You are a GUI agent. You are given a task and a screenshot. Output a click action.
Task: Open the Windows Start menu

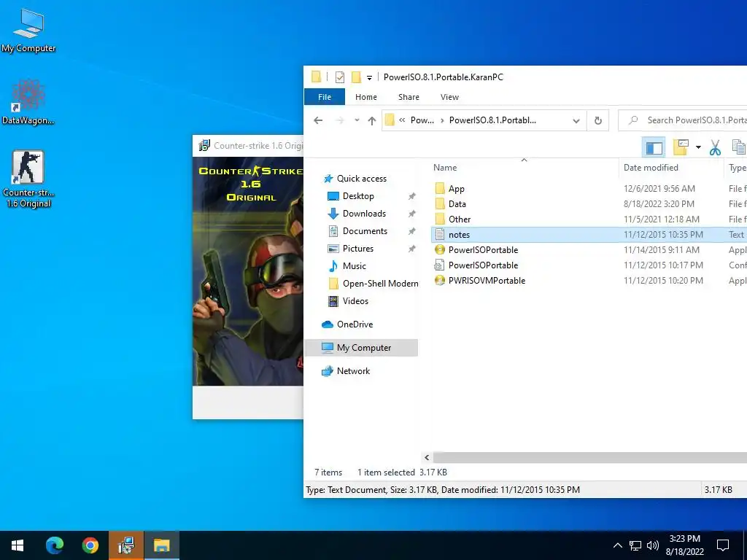coord(18,545)
